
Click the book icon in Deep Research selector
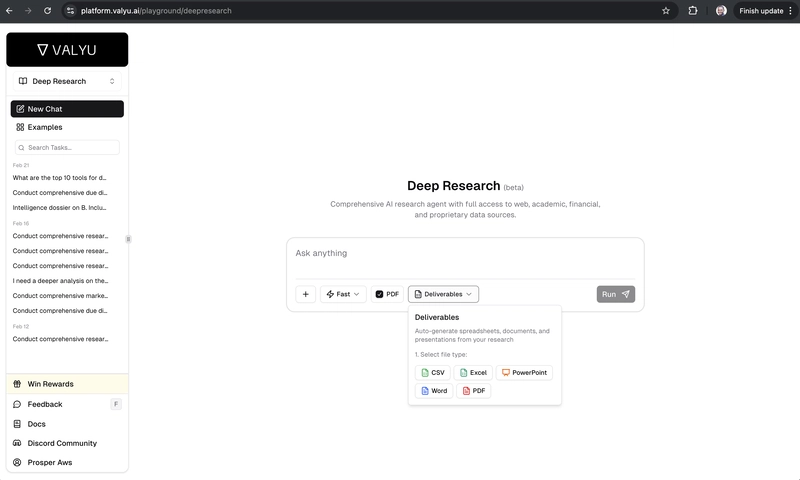(23, 81)
